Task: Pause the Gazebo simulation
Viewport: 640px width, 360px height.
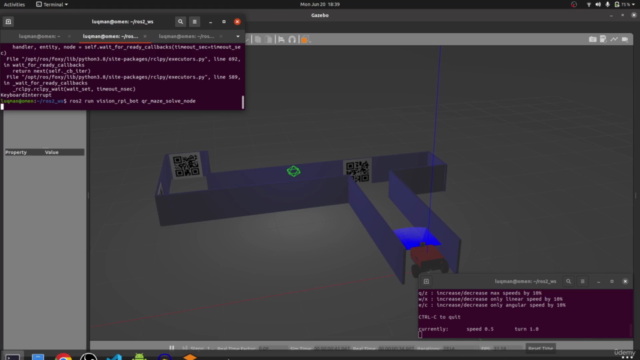Action: [172, 348]
